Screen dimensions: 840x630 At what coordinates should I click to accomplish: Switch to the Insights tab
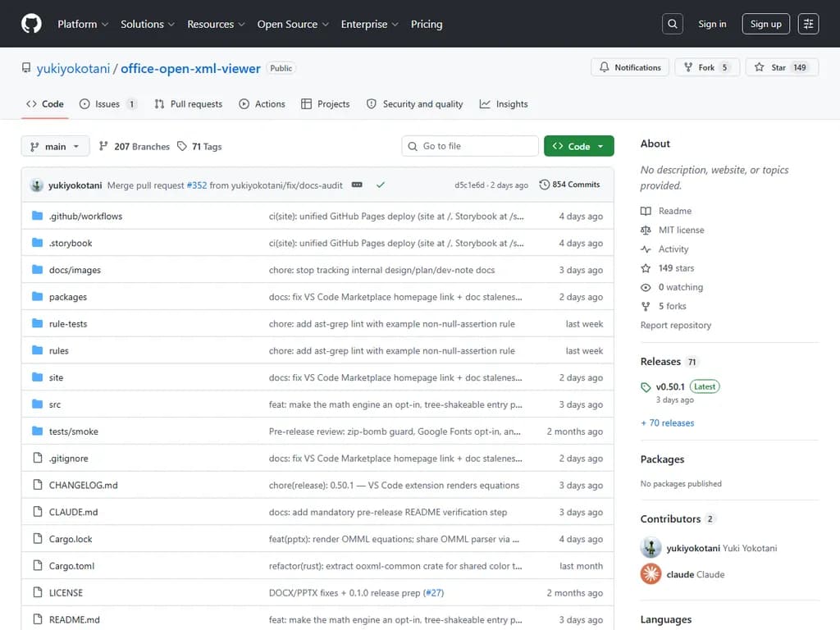coord(504,104)
